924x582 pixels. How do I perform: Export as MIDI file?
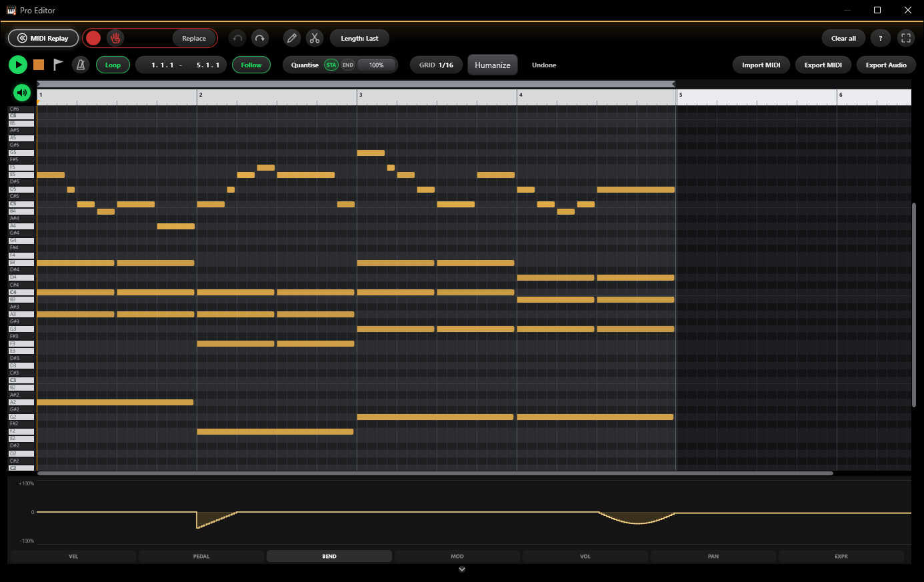coord(823,65)
